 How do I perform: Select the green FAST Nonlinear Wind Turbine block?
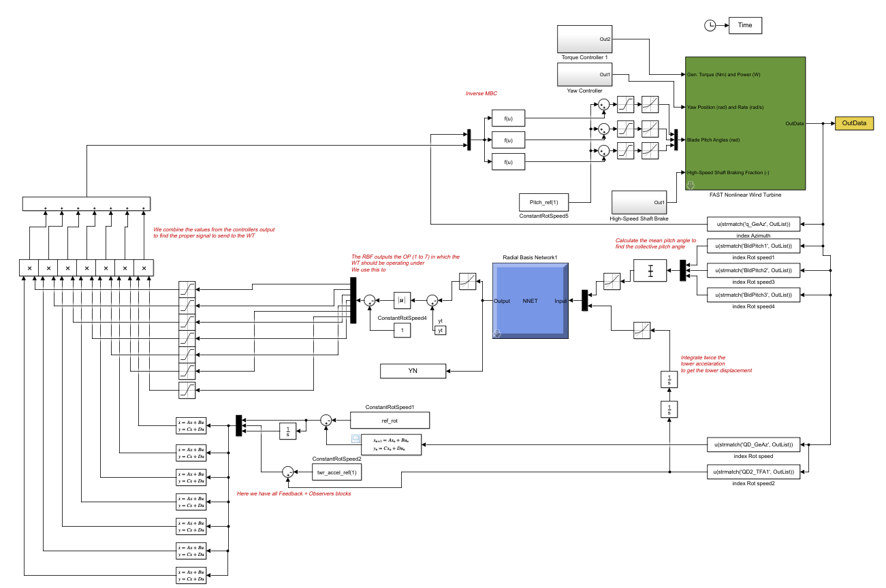point(744,123)
